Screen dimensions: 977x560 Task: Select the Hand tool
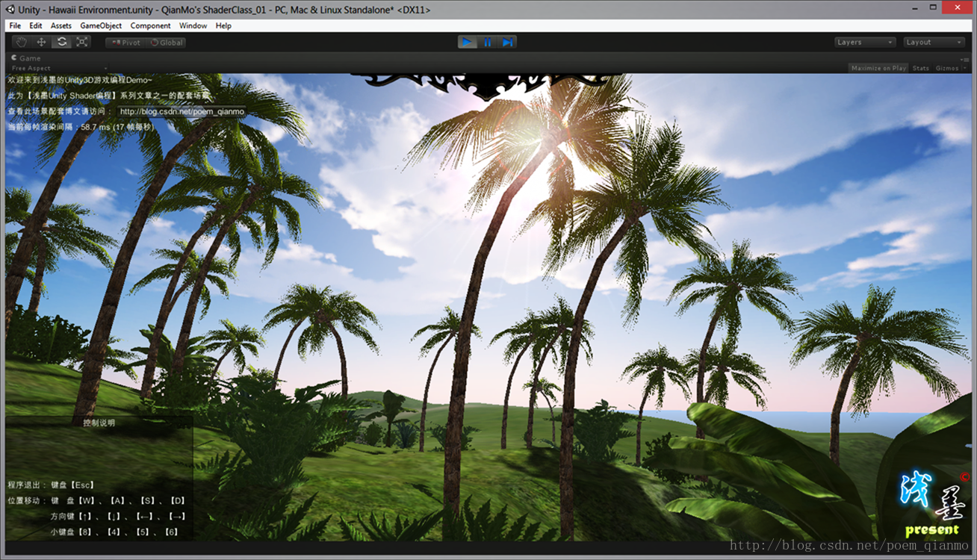(22, 42)
